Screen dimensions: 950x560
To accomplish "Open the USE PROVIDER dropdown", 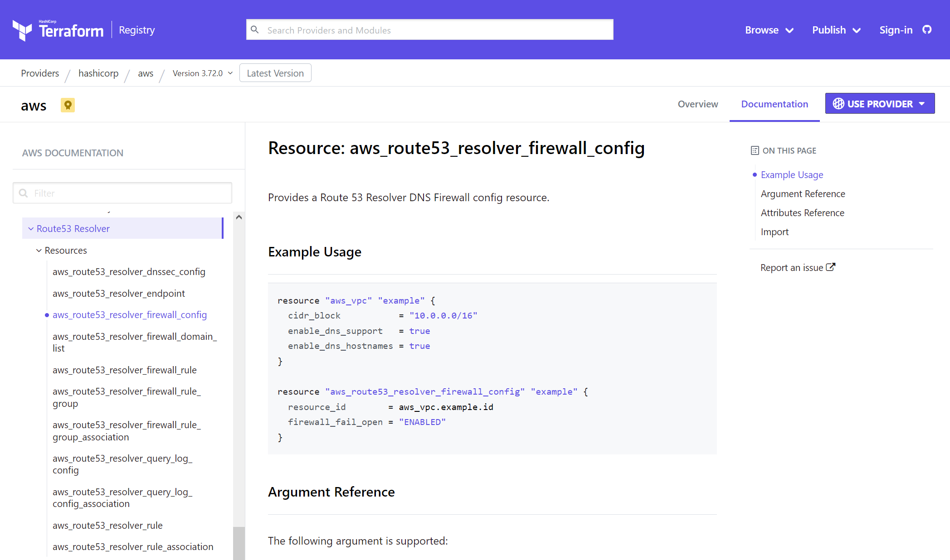I will click(x=880, y=104).
